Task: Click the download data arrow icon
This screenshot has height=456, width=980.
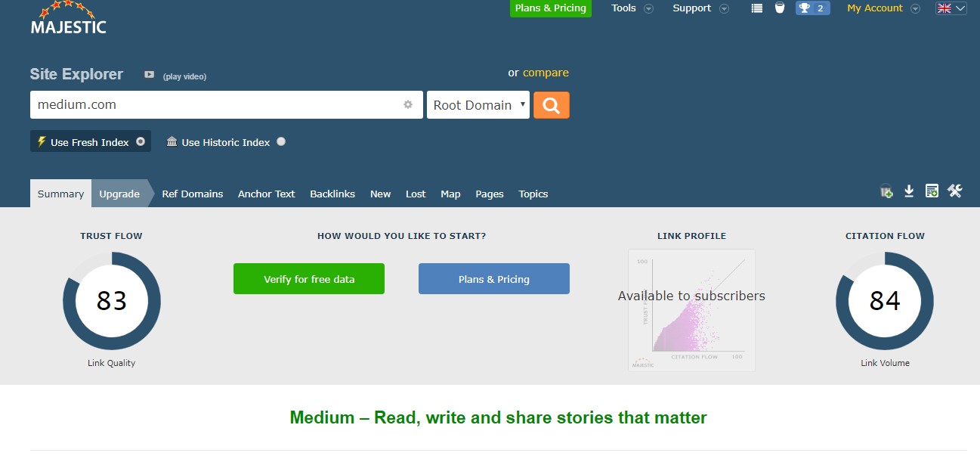Action: [x=910, y=191]
